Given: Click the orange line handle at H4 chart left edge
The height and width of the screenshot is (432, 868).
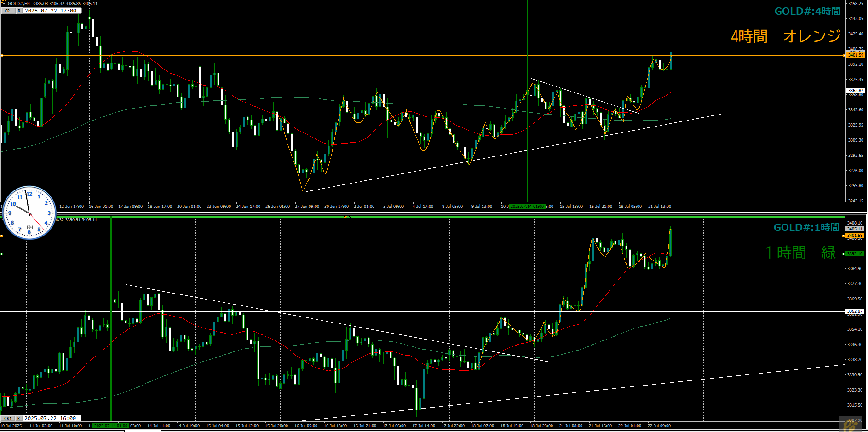Looking at the screenshot, I should pos(2,56).
